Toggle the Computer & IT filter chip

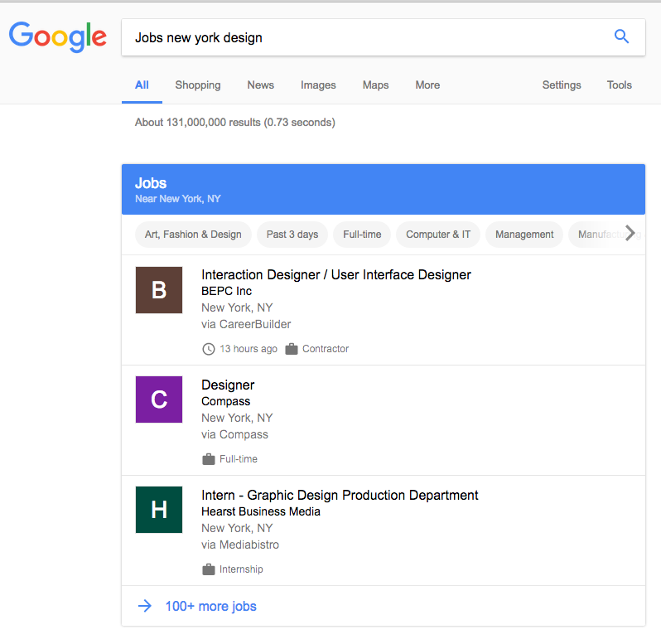tap(438, 235)
